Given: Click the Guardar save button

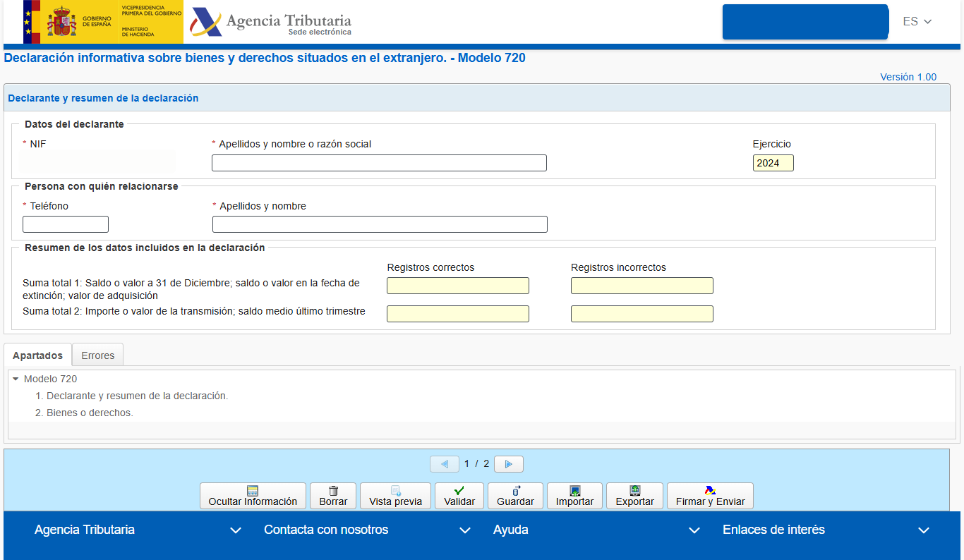Looking at the screenshot, I should (515, 496).
